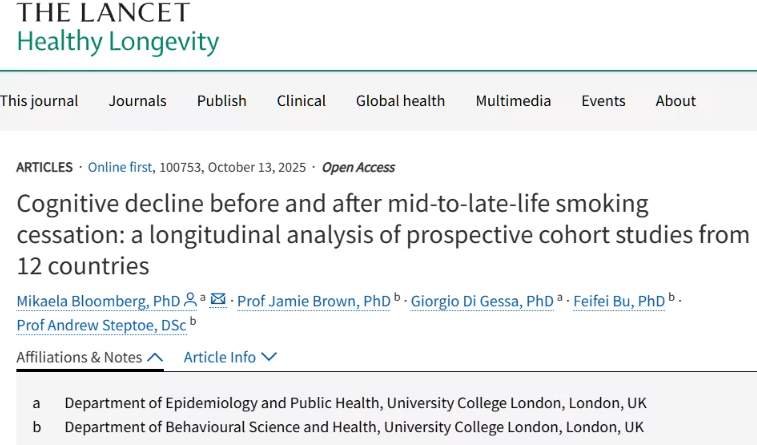
Task: Go to the Clinical navigation item
Action: click(x=301, y=101)
